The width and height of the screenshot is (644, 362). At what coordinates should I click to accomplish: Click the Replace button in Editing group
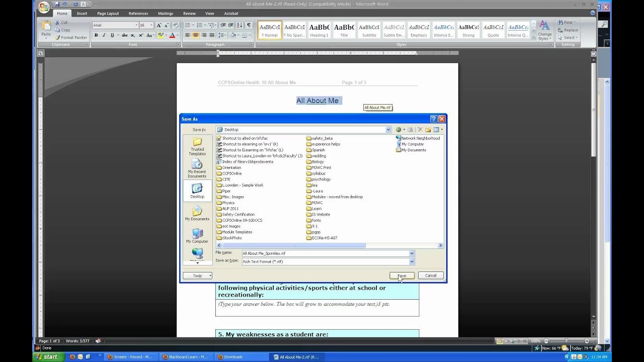568,30
